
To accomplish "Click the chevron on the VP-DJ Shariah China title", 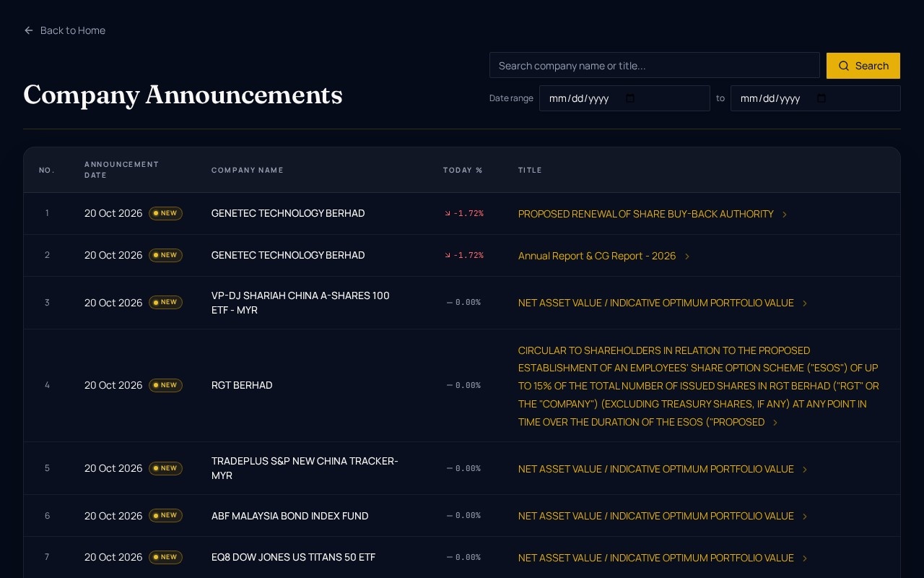I will (805, 303).
